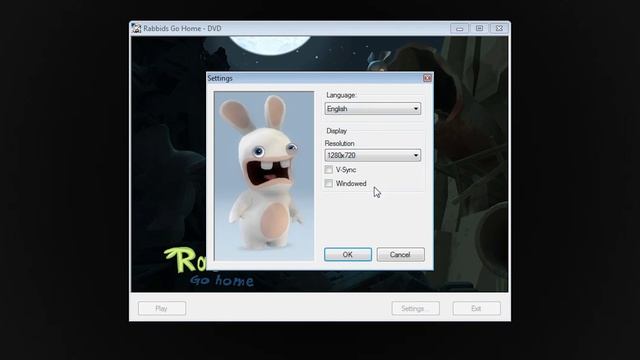Image resolution: width=640 pixels, height=360 pixels.
Task: Click the 'Resolution' label
Action: point(340,143)
